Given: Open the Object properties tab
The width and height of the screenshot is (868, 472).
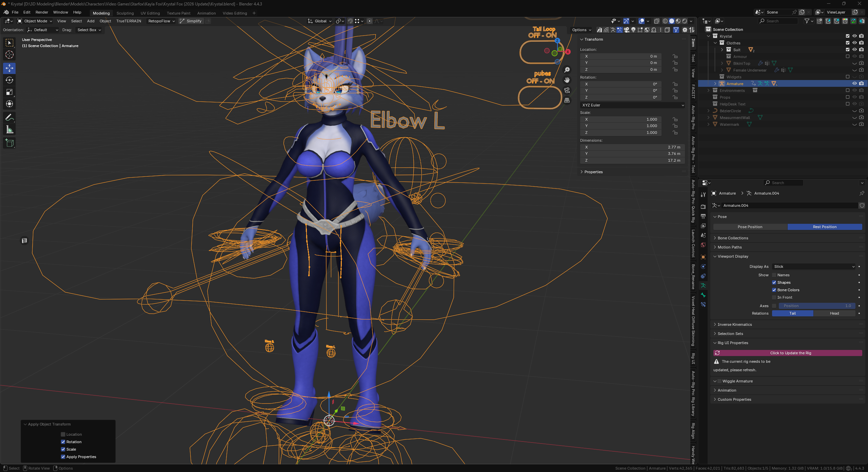Looking at the screenshot, I should tap(703, 257).
